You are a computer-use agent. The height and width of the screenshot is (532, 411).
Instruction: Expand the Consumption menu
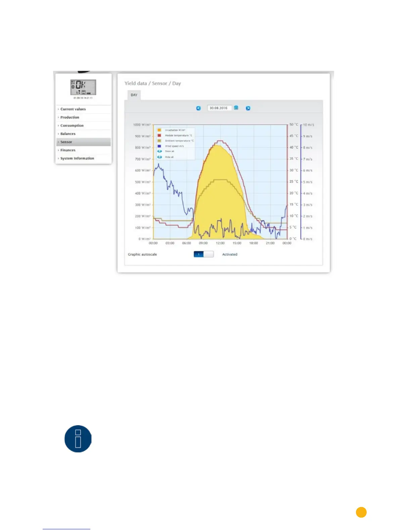84,126
